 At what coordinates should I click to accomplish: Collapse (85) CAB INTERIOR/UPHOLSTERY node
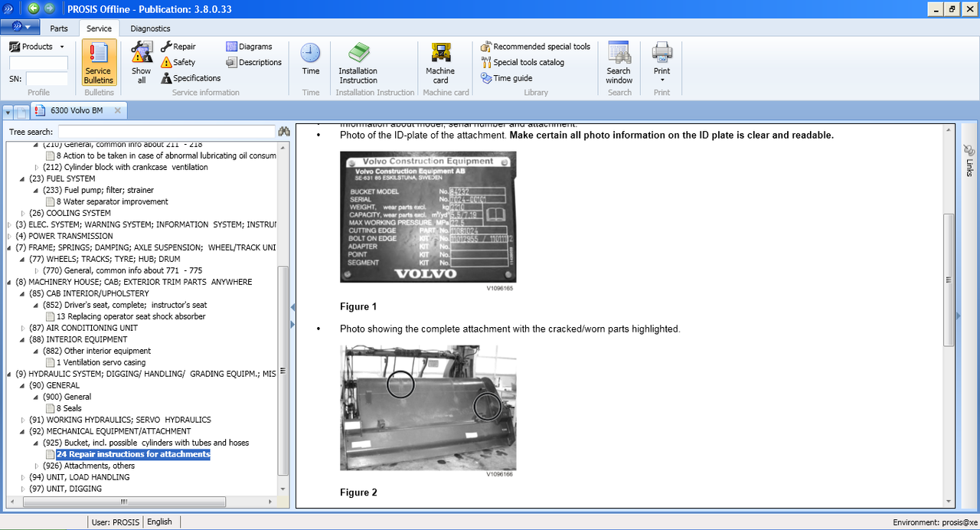coord(23,293)
